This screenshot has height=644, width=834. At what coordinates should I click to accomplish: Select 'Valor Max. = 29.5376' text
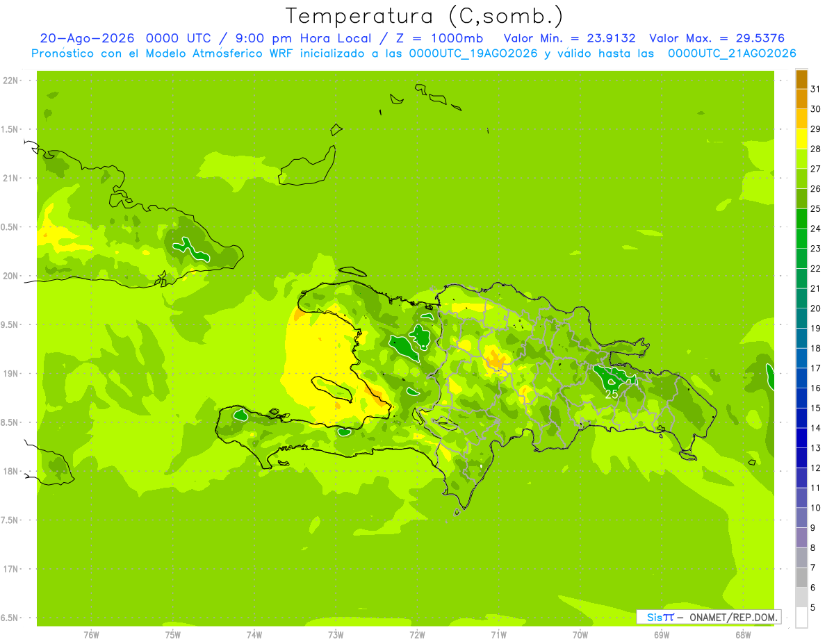[717, 38]
